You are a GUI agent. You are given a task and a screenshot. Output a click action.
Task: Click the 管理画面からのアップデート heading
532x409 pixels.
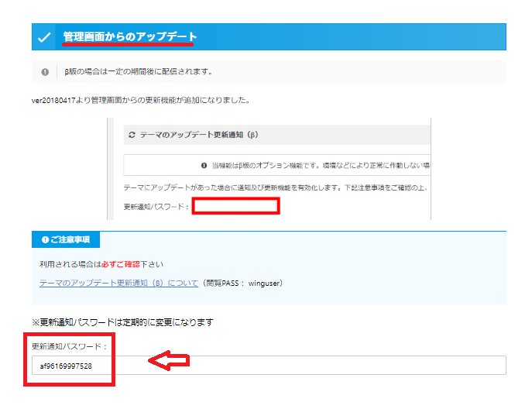coord(130,36)
